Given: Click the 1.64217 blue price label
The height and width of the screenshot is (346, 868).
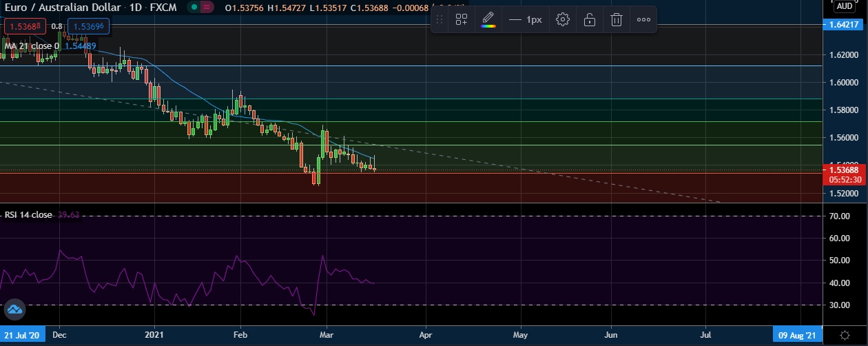Looking at the screenshot, I should click(844, 24).
